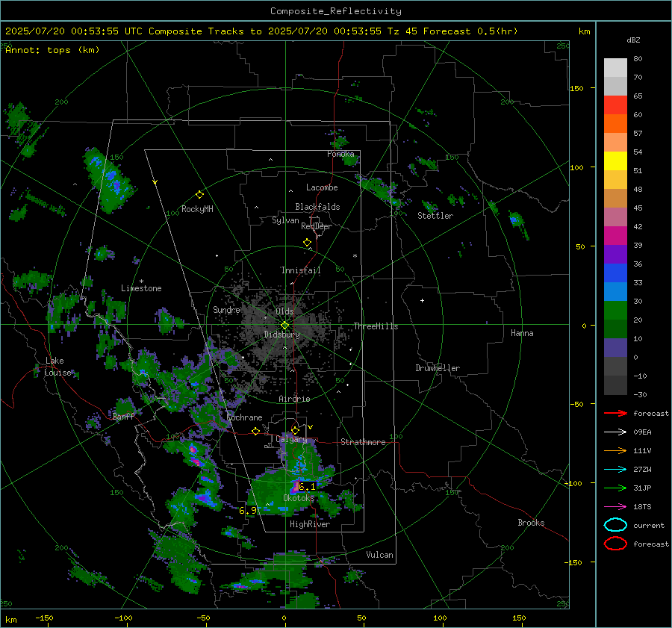Select the bright green 30-20 dBZ swatch
Screen dimensions: 672x628
(615, 311)
